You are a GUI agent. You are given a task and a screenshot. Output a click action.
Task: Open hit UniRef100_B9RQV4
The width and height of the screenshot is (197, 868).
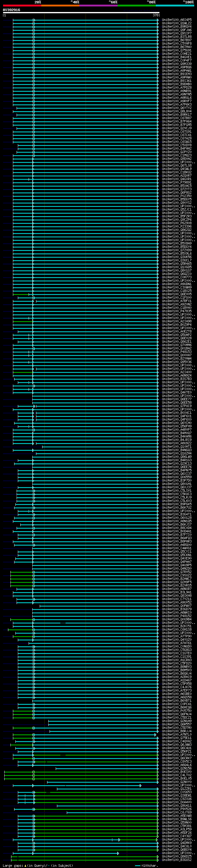(x=177, y=26)
